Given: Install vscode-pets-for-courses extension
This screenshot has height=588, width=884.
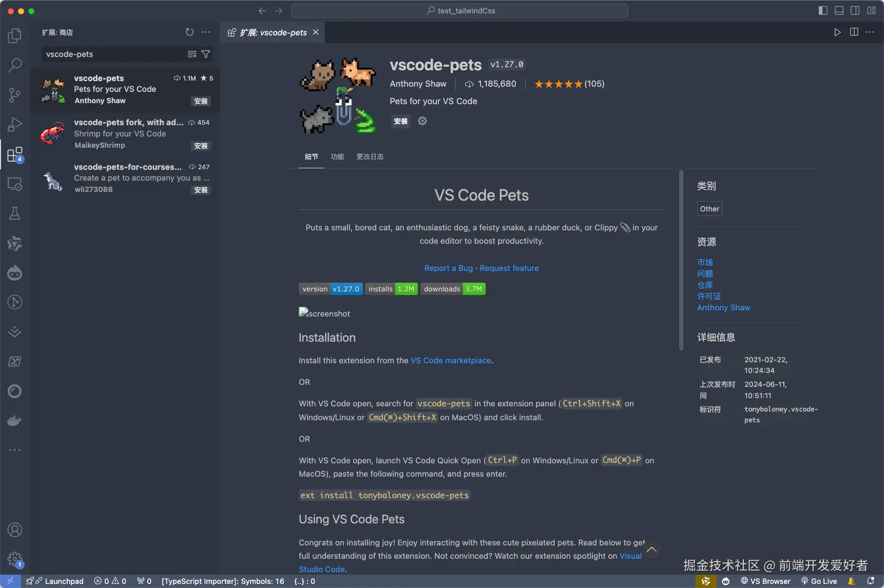Looking at the screenshot, I should (201, 190).
